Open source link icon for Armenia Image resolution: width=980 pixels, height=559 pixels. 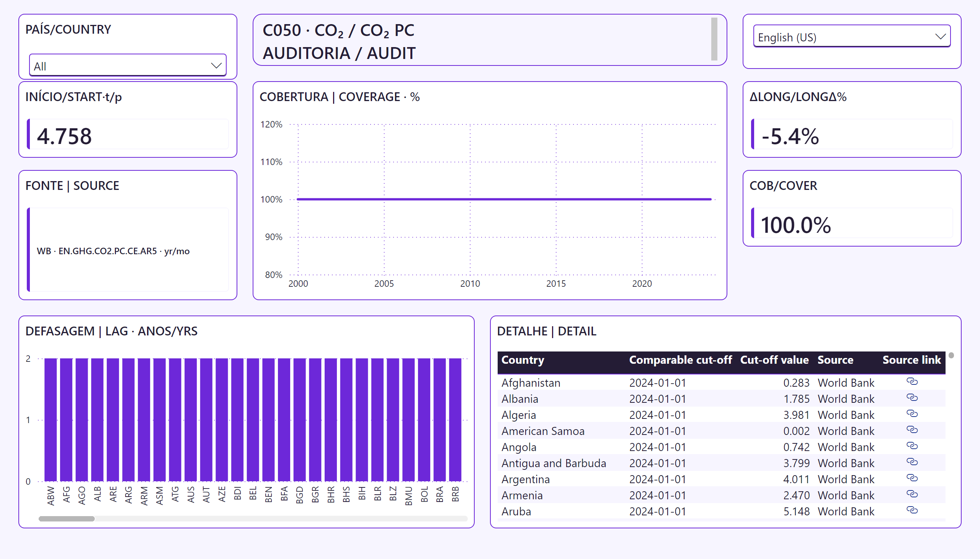[x=912, y=495]
